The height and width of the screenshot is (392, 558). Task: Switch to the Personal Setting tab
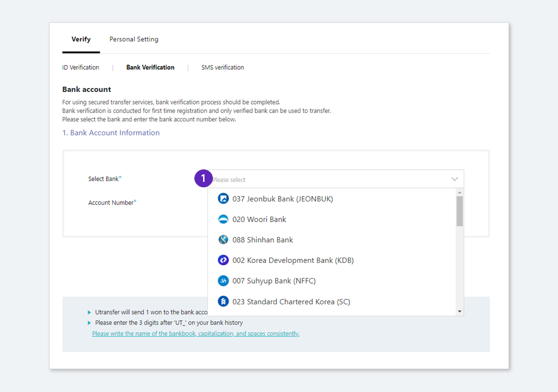click(x=134, y=39)
